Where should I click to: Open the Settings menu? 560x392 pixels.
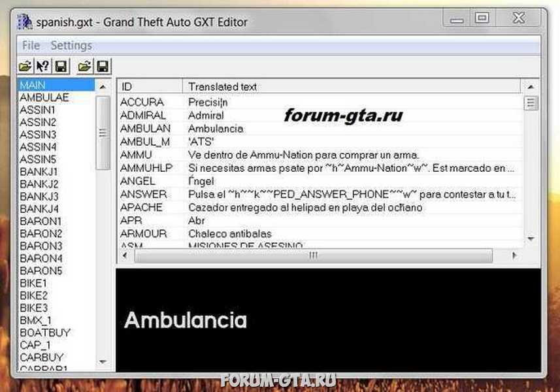click(x=71, y=45)
